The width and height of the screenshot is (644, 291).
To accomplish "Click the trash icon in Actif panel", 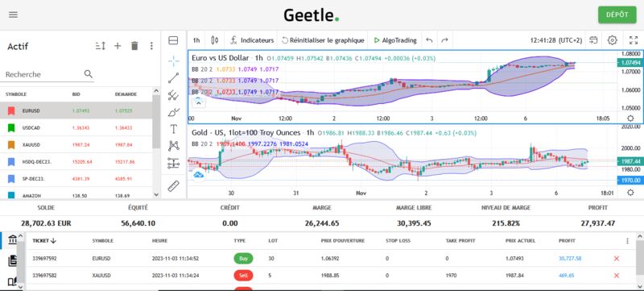I will 134,46.
